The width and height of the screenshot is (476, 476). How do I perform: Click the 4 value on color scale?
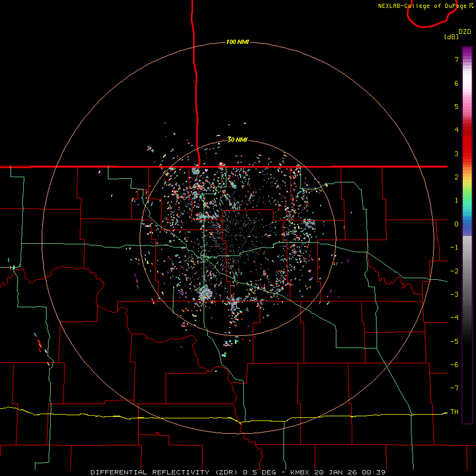pyautogui.click(x=456, y=130)
